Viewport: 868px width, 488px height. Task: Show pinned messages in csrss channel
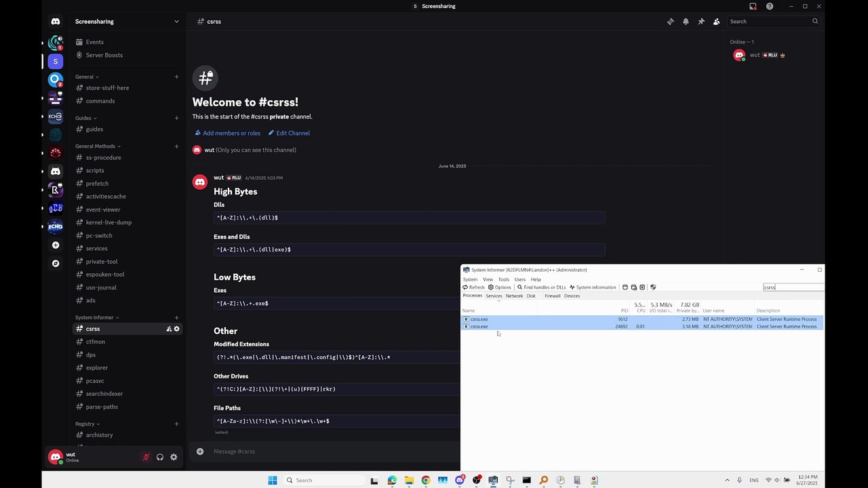pyautogui.click(x=701, y=22)
